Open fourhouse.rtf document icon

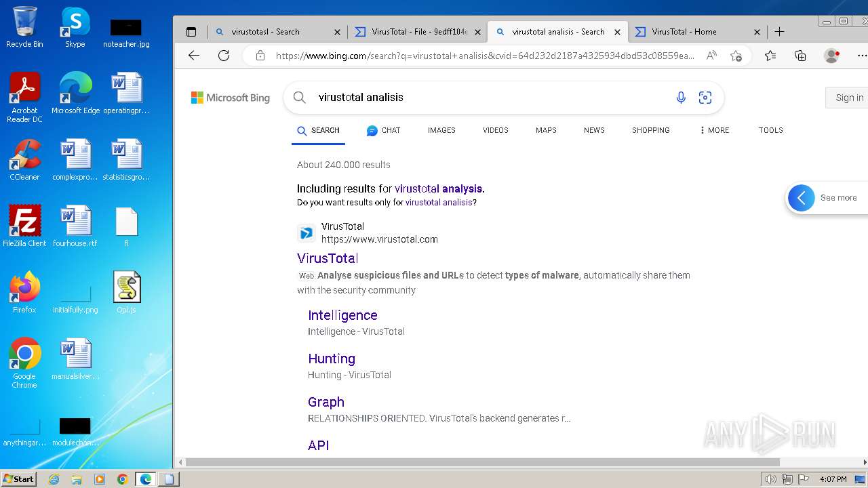tap(75, 226)
